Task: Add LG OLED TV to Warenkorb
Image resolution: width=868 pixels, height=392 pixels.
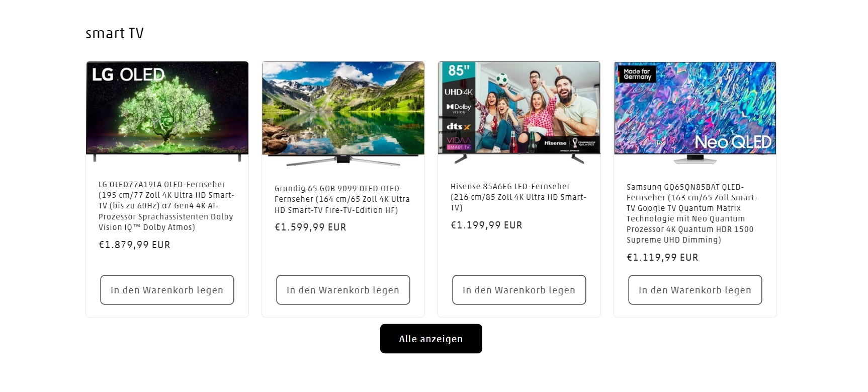Action: click(167, 290)
